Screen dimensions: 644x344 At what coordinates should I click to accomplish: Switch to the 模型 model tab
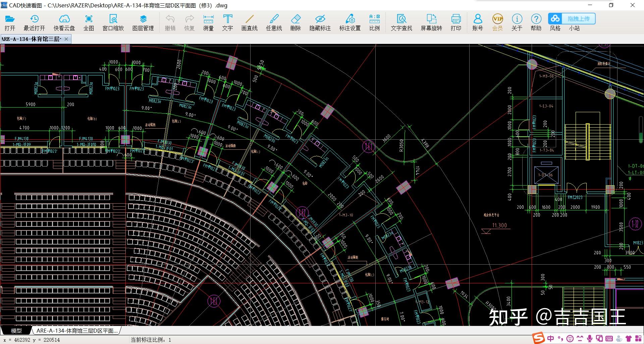point(16,331)
